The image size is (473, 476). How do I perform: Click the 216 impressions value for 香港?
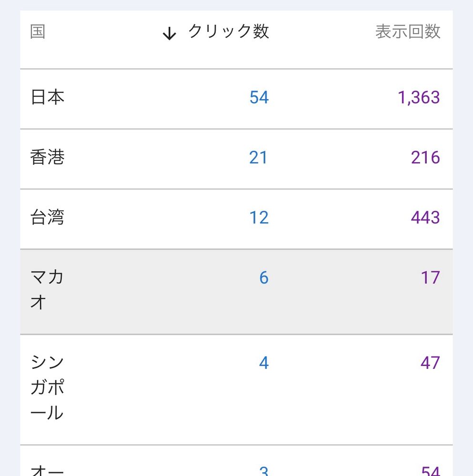click(x=425, y=158)
